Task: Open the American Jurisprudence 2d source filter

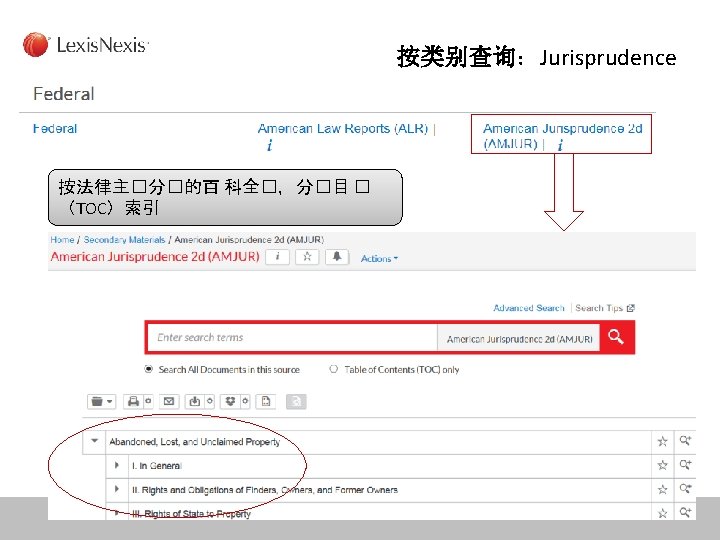Action: (519, 339)
